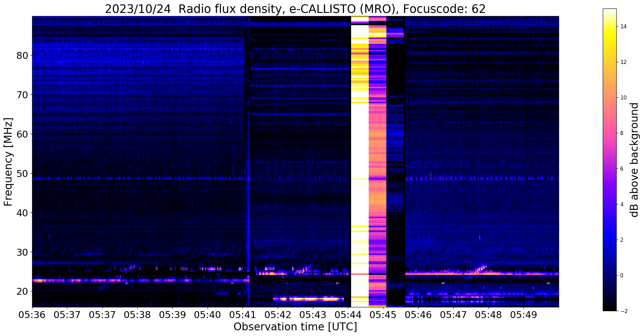
Task: Click the 12 dB tick on the colorbar
Action: coord(623,62)
